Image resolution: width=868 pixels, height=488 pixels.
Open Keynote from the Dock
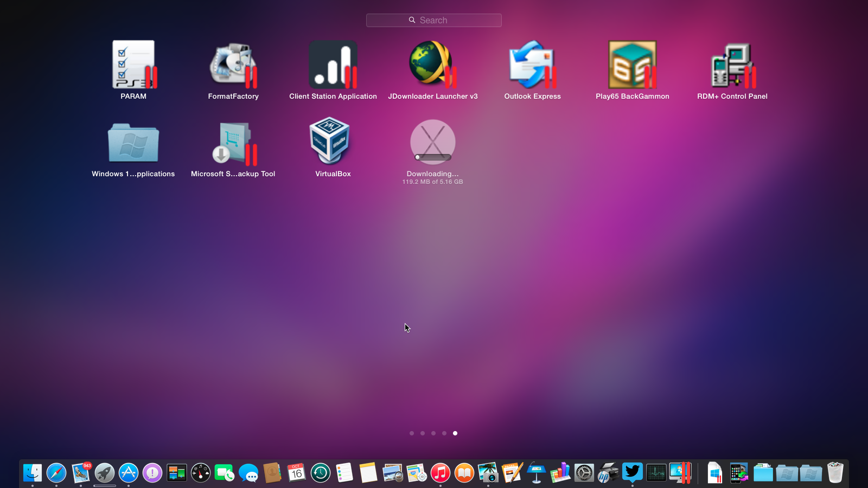point(537,473)
